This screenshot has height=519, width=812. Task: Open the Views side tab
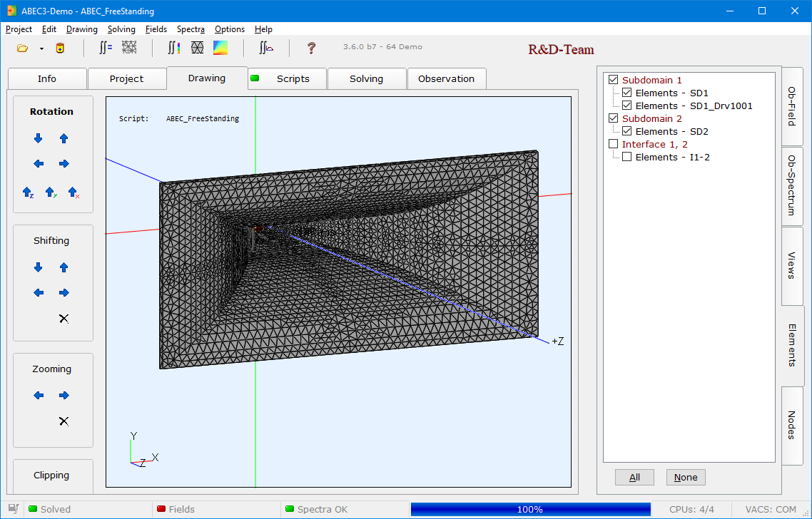[792, 265]
